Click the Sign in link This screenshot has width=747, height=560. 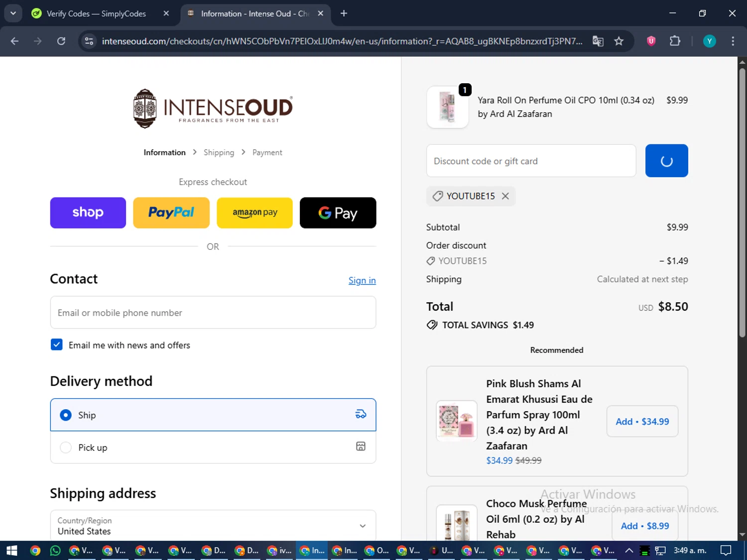click(x=362, y=280)
